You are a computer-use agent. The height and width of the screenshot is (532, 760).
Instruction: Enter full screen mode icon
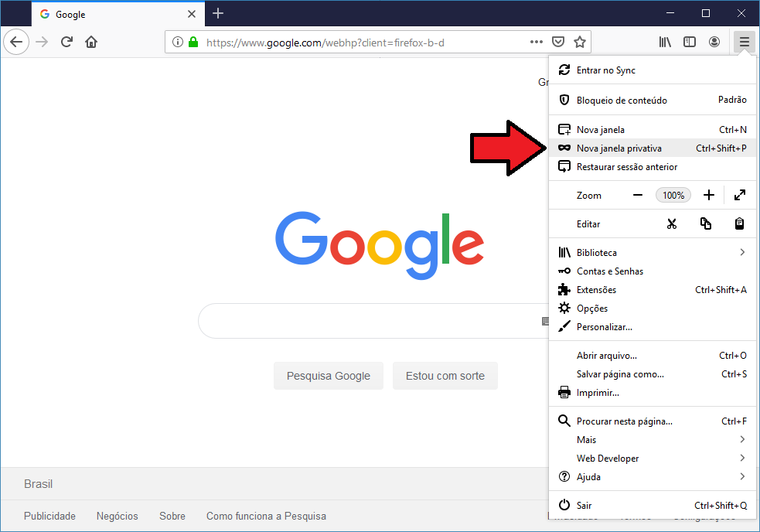(740, 195)
